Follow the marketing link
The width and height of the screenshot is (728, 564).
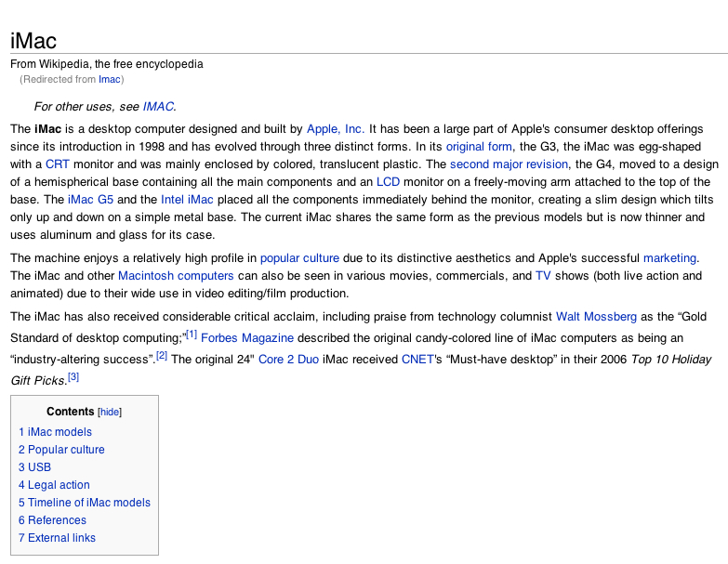(669, 258)
